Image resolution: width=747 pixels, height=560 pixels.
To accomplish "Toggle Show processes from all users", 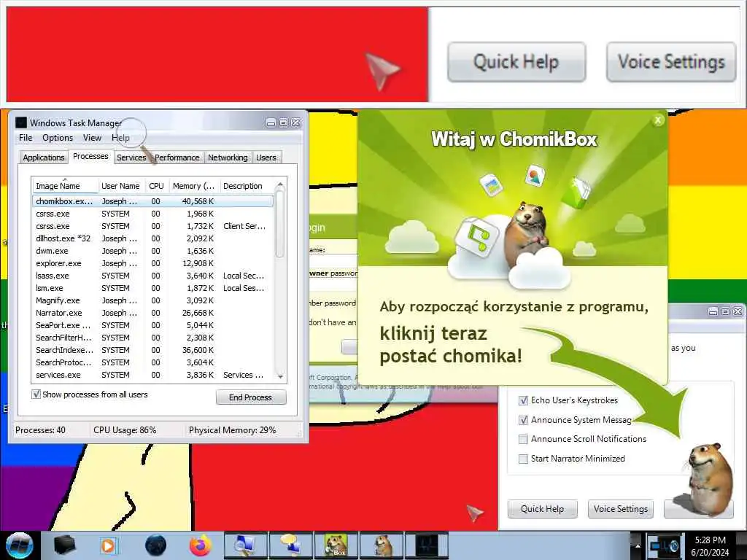I will (x=36, y=394).
